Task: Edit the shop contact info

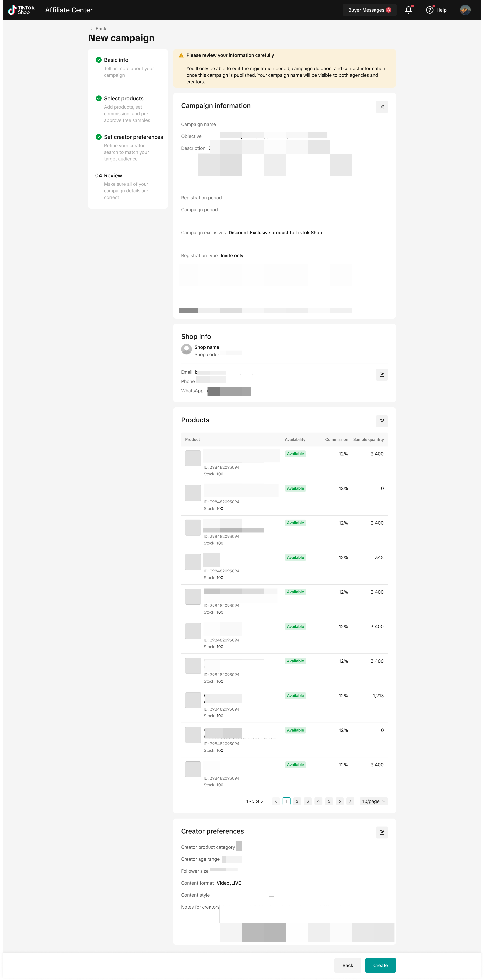Action: pos(382,375)
